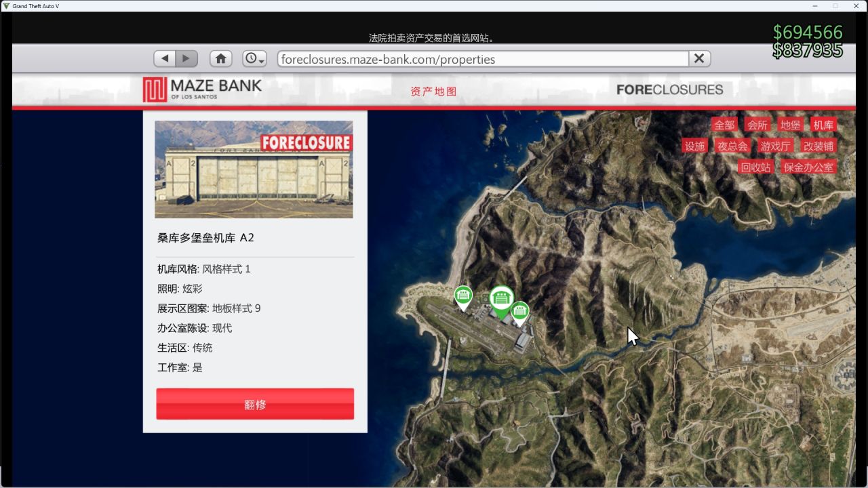Click the 办公室陈设: 现代 row
Viewport: 868px width, 488px height.
(195, 328)
